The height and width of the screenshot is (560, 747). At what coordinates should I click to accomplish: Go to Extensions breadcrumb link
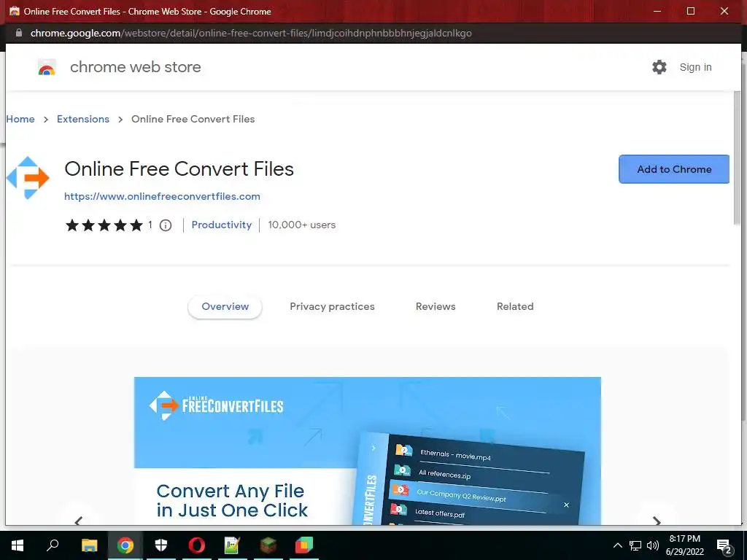[83, 119]
